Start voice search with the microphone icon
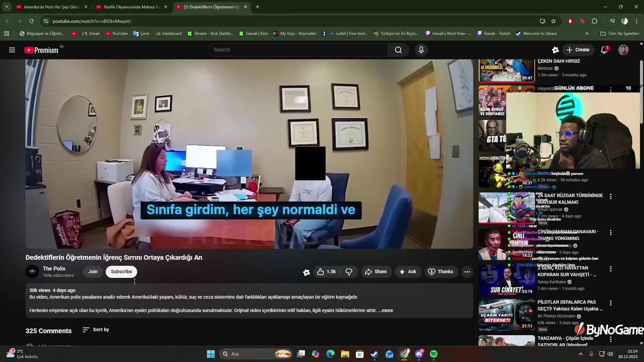This screenshot has height=362, width=644. 421,50
